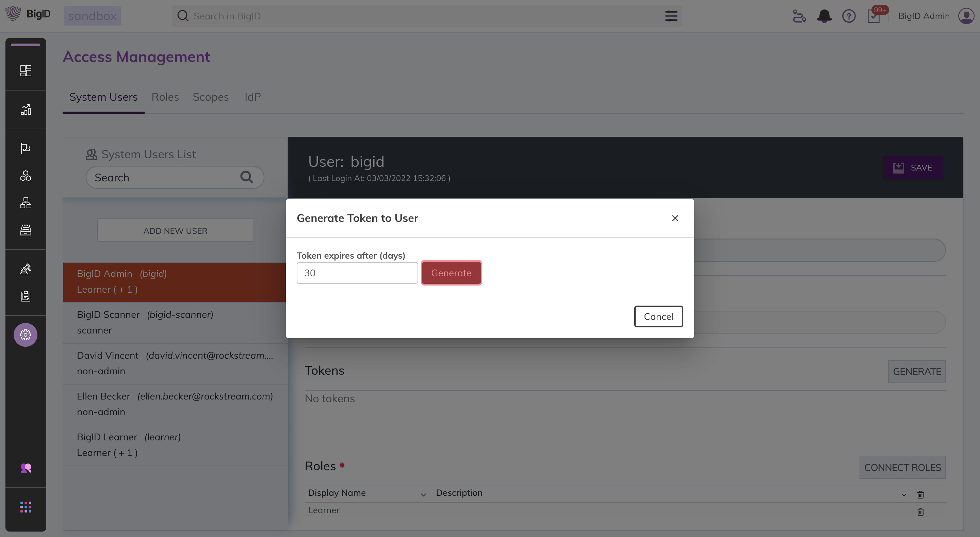The height and width of the screenshot is (537, 980).
Task: Open the policies flag sidebar icon
Action: coord(26,148)
